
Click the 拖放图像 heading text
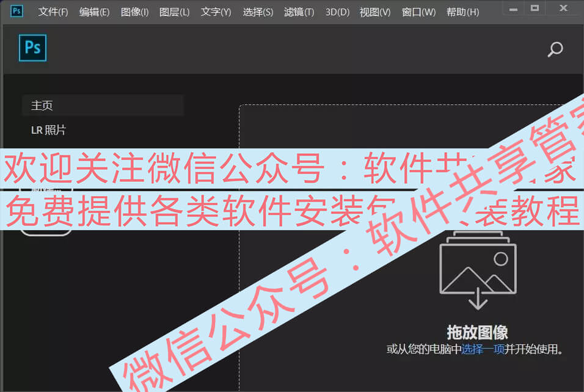(x=477, y=332)
